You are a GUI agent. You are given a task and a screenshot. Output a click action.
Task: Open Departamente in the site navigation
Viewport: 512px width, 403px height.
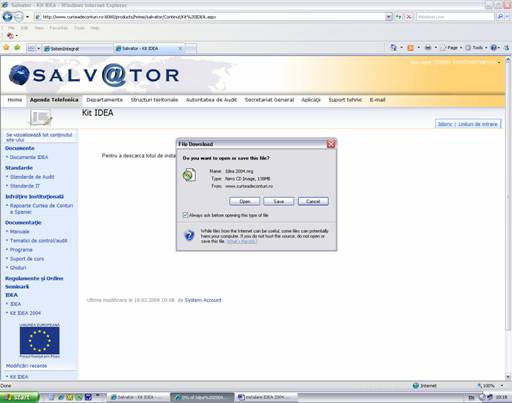tap(104, 100)
